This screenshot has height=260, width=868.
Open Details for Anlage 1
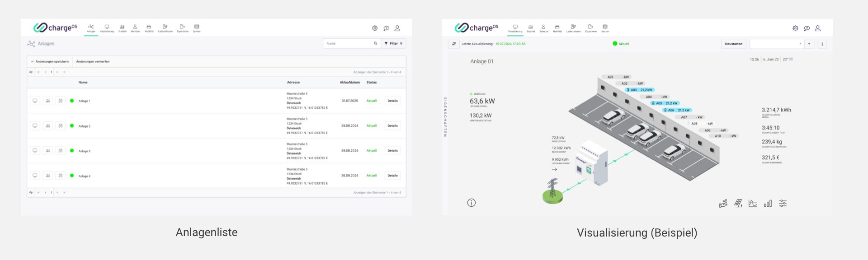[392, 101]
